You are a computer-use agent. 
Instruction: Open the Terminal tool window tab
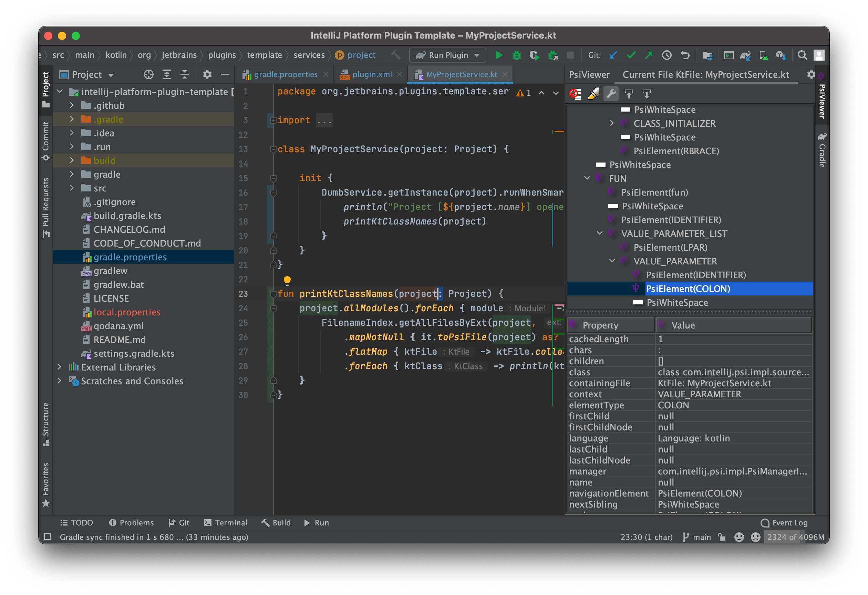(226, 523)
